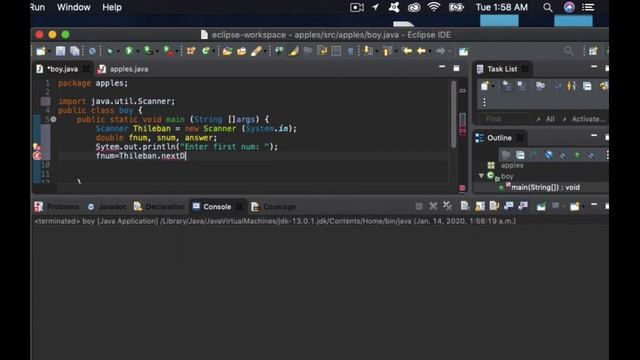Click All link in Task List
640x360 pixels.
[550, 119]
